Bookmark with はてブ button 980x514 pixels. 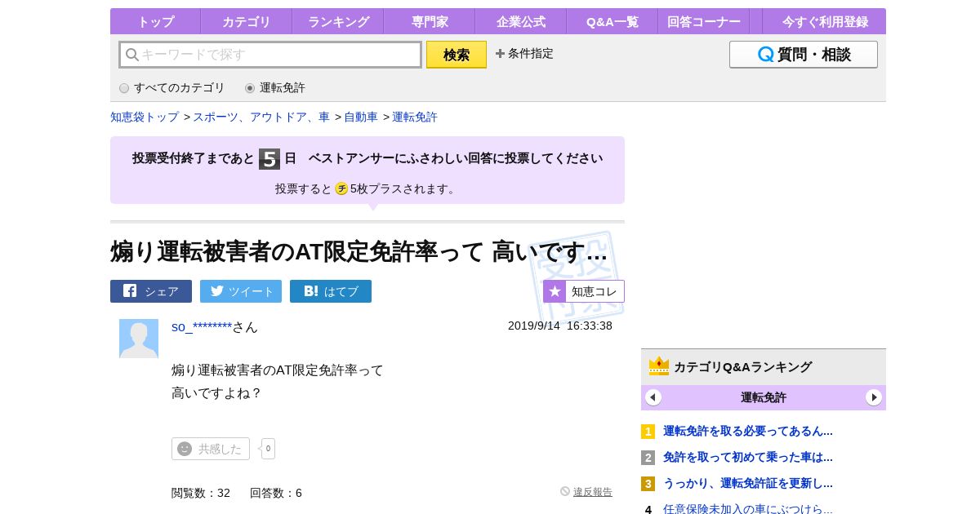click(331, 291)
